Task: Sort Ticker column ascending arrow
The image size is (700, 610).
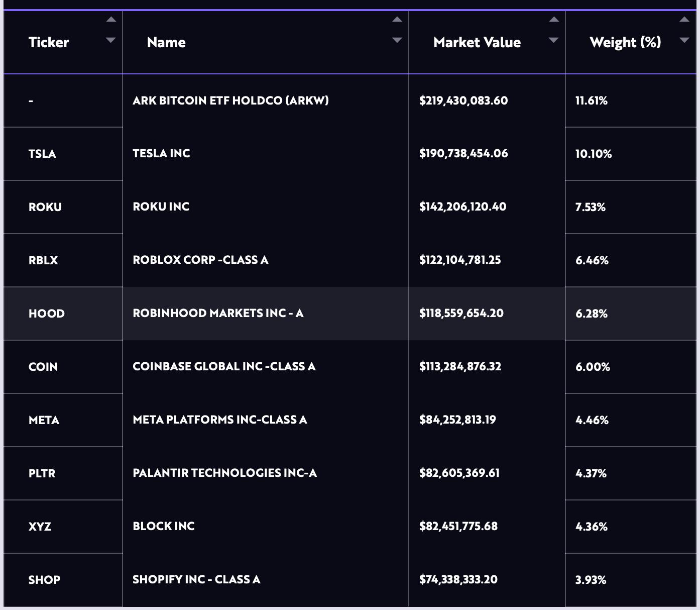Action: coord(111,20)
